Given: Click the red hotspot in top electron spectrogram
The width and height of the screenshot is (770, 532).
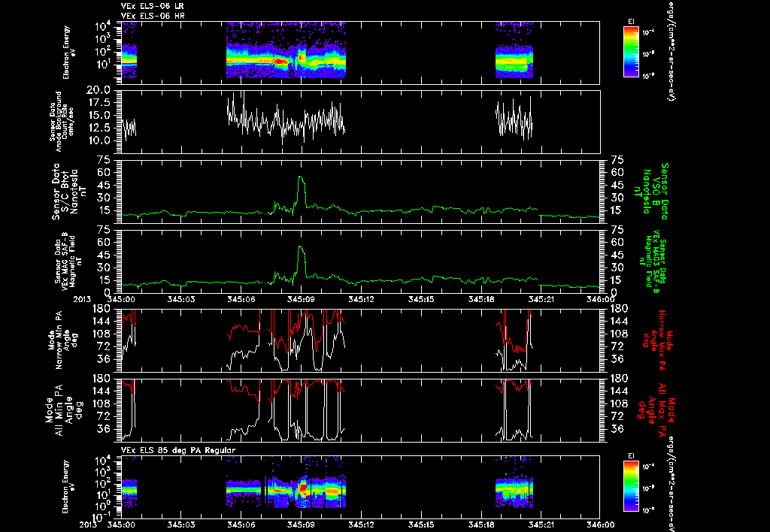Looking at the screenshot, I should tap(281, 62).
